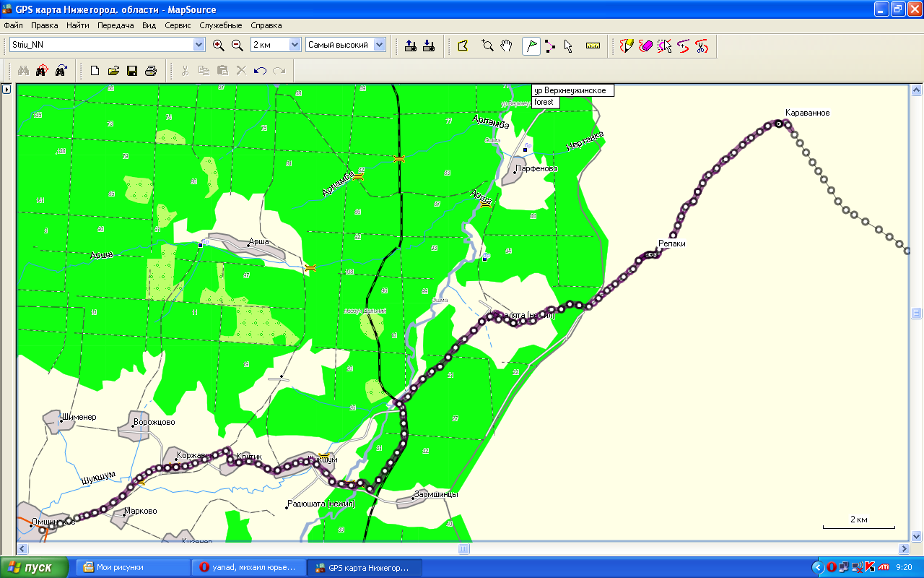
Task: Click the Марково village label
Action: click(140, 511)
